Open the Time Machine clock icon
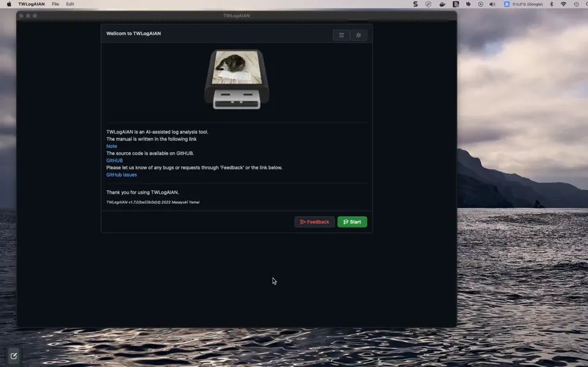The width and height of the screenshot is (588, 367). coord(577,4)
